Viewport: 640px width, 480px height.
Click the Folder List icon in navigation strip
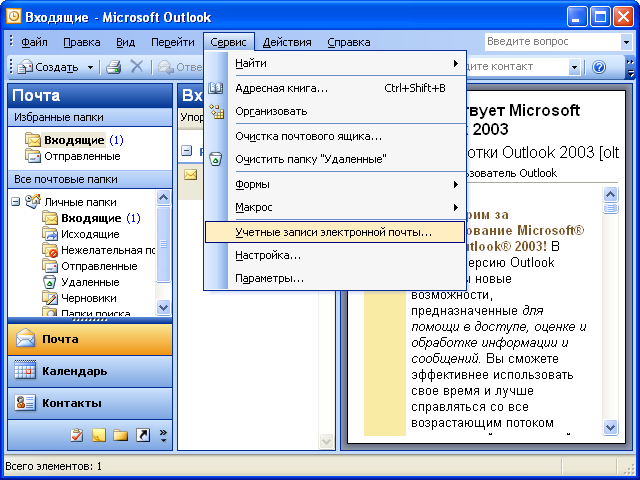[x=120, y=436]
